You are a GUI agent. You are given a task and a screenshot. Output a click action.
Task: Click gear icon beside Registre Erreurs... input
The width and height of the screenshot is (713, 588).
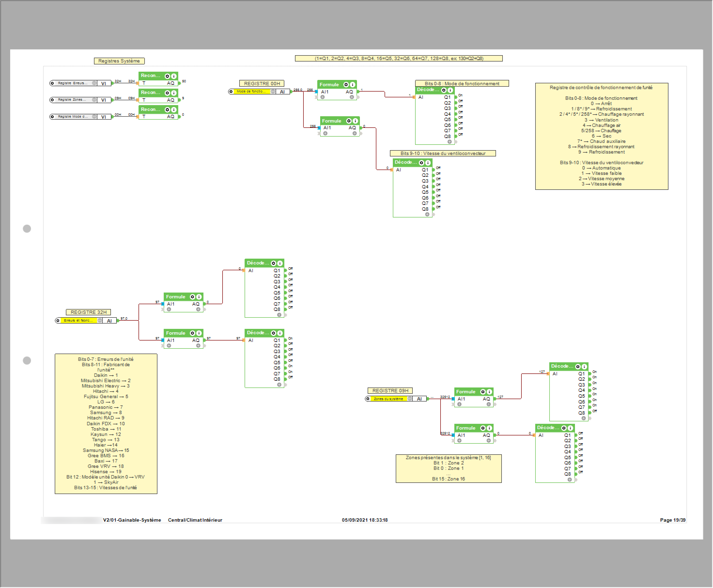[x=52, y=83]
